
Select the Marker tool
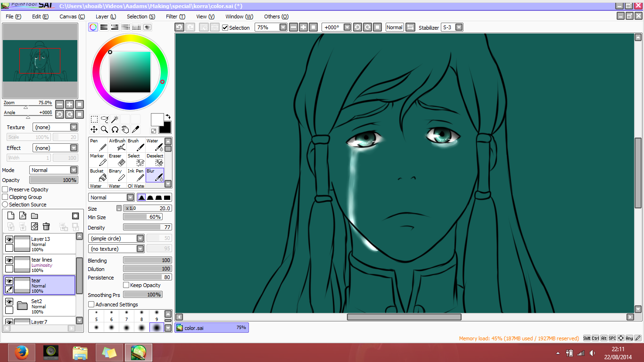click(98, 160)
